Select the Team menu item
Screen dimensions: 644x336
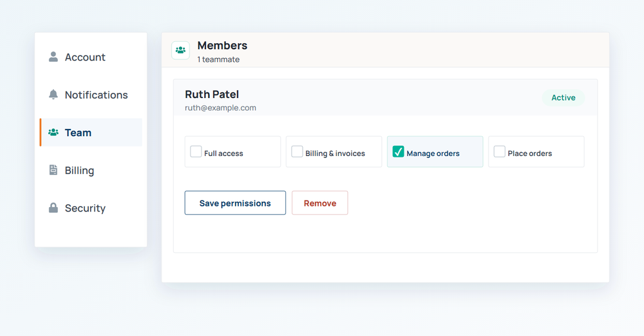[x=91, y=132]
